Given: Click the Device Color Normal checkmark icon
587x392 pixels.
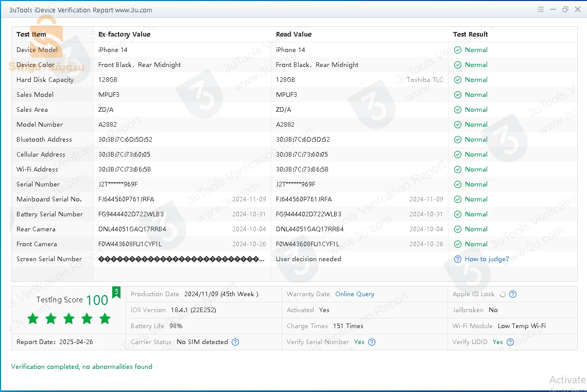Looking at the screenshot, I should (x=457, y=65).
